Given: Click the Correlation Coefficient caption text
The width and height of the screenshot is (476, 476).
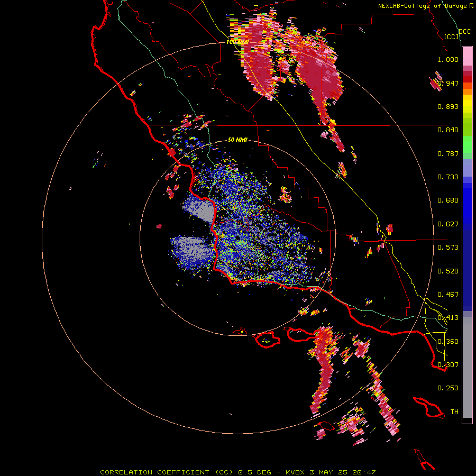Looking at the screenshot, I should coord(237,472).
